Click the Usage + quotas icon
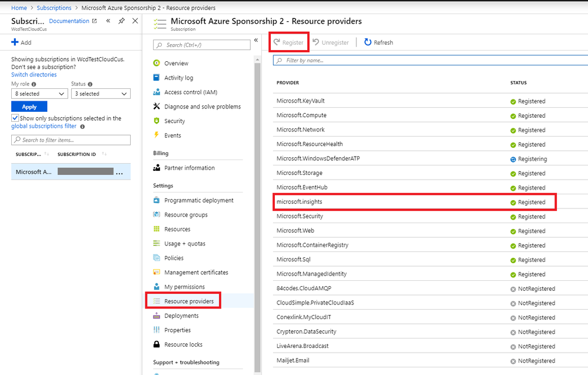This screenshot has height=375, width=588. (x=157, y=243)
